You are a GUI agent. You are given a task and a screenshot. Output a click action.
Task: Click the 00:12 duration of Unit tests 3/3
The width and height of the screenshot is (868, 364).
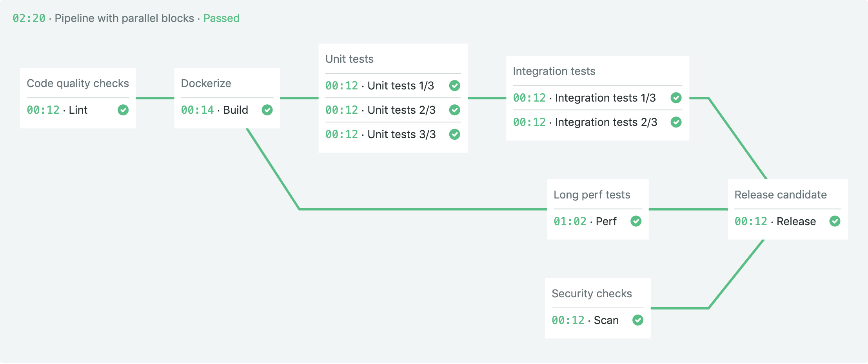341,134
